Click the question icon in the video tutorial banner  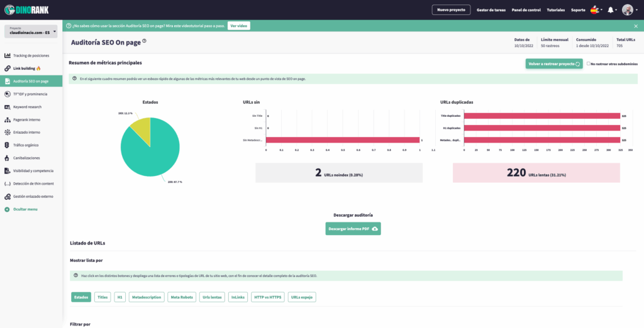point(69,26)
